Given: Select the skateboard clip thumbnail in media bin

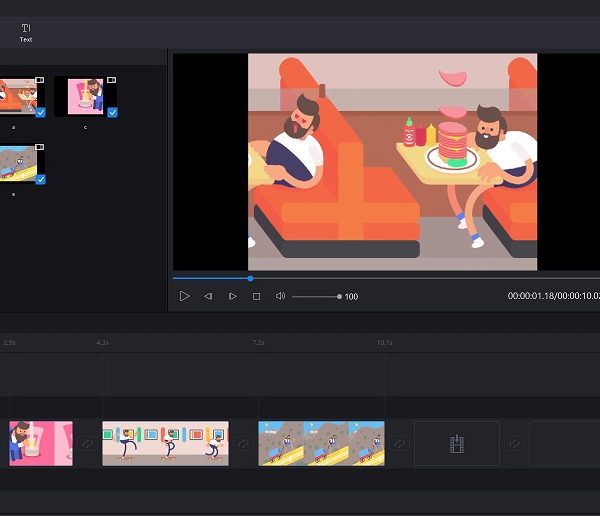Looking at the screenshot, I should coord(18,163).
